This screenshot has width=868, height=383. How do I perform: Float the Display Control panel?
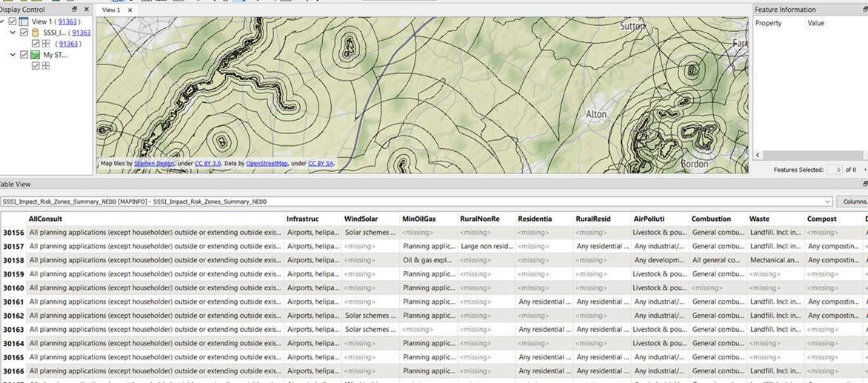pyautogui.click(x=75, y=10)
